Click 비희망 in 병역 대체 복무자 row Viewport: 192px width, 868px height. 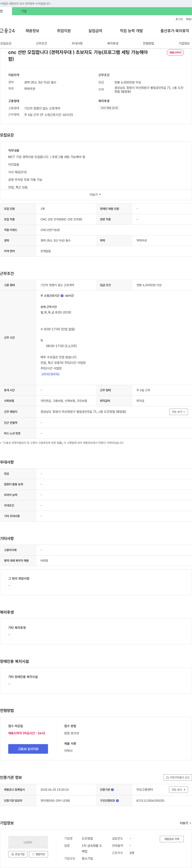(44, 560)
